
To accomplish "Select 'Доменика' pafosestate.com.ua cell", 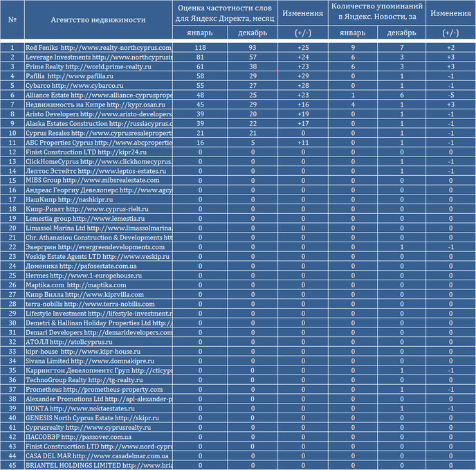I will coord(98,266).
